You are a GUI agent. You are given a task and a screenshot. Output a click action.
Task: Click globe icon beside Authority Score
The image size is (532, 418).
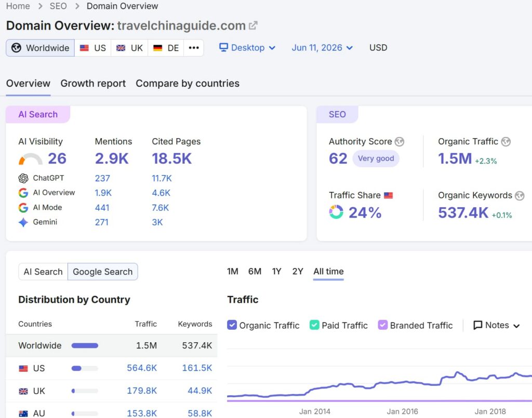pyautogui.click(x=400, y=142)
